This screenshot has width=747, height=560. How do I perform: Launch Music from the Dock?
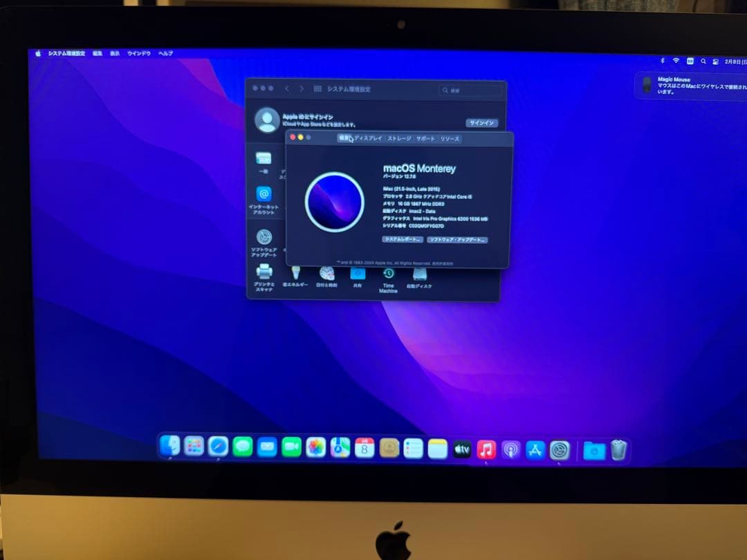click(x=486, y=449)
